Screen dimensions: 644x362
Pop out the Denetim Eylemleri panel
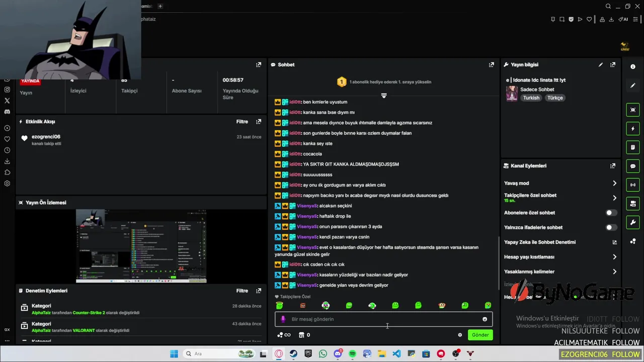tap(259, 291)
